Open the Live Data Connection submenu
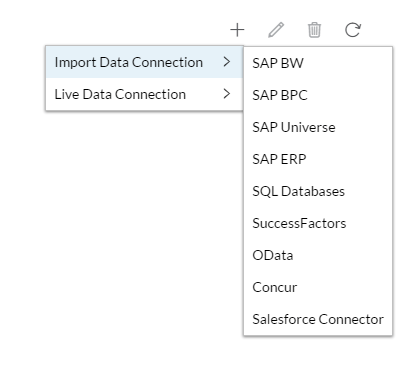The width and height of the screenshot is (410, 380). click(x=144, y=94)
